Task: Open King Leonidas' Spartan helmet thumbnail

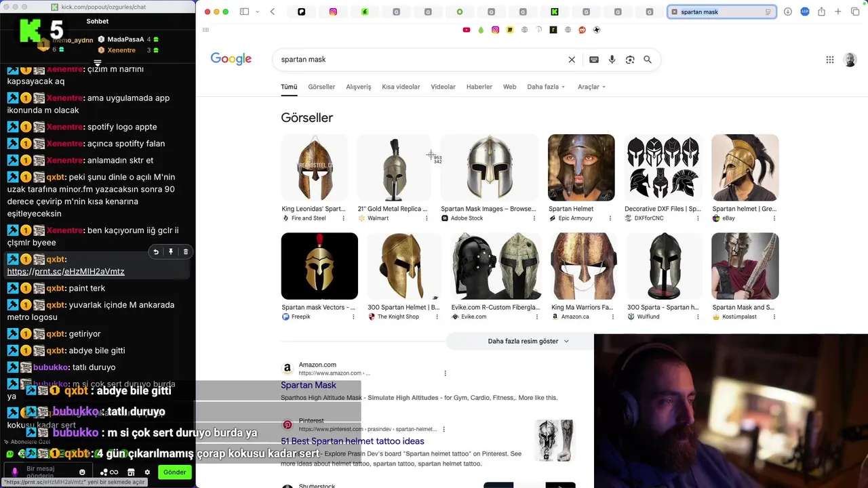Action: point(315,167)
